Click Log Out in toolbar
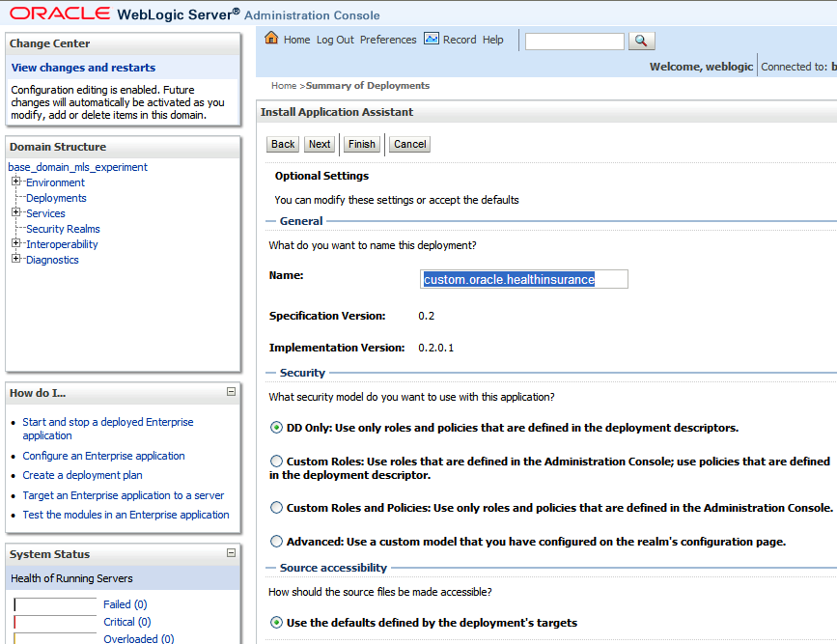837x644 pixels. 335,40
